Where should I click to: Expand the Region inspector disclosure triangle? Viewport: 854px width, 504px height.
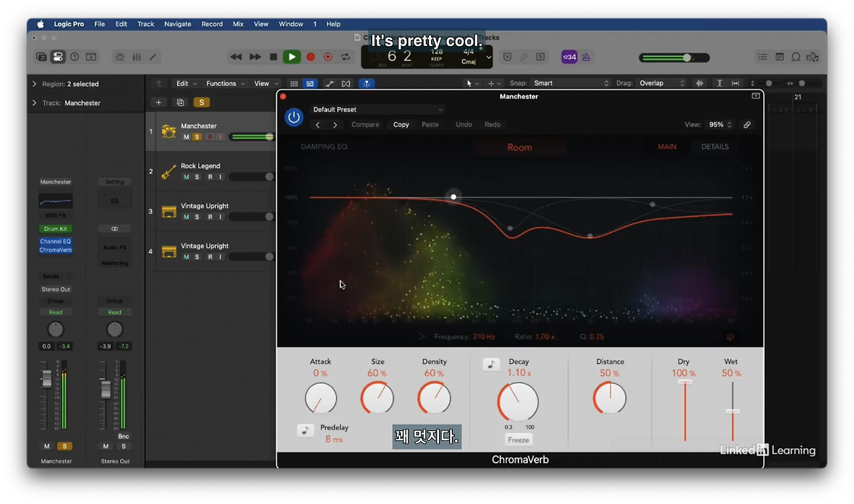(34, 84)
